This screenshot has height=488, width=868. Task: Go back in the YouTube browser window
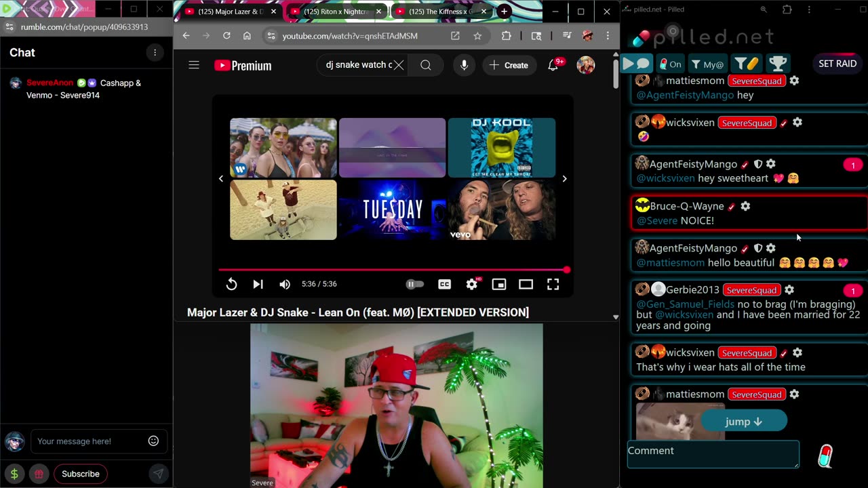[186, 36]
